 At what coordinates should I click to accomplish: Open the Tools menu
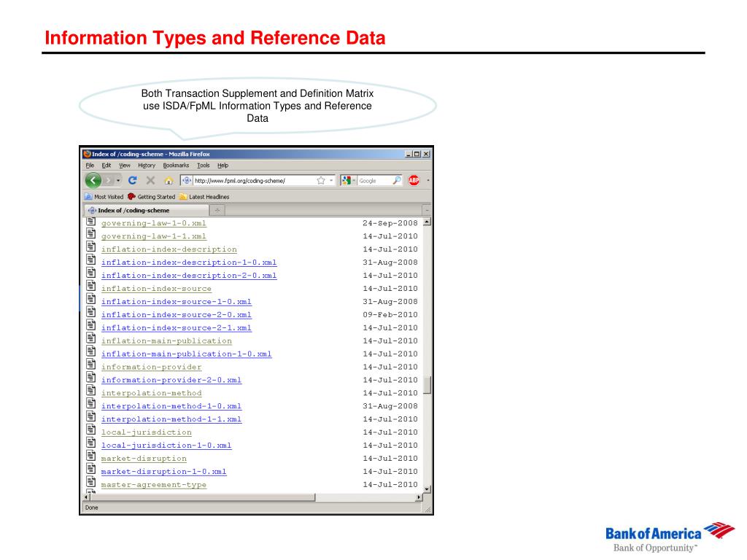coord(203,166)
